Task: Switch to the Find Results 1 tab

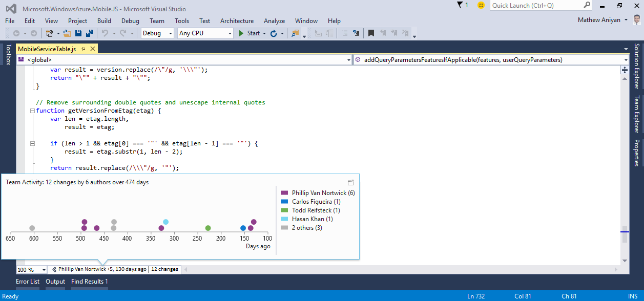Action: [89, 281]
